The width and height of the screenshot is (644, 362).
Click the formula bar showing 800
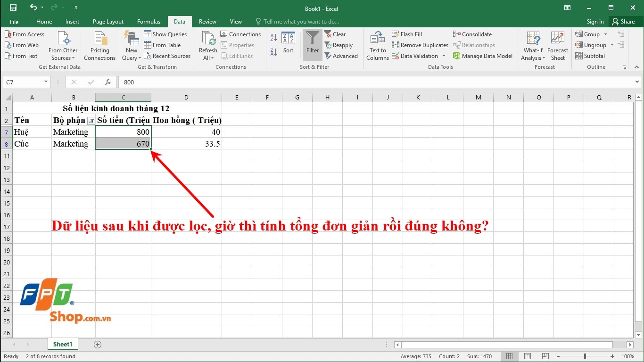point(376,82)
